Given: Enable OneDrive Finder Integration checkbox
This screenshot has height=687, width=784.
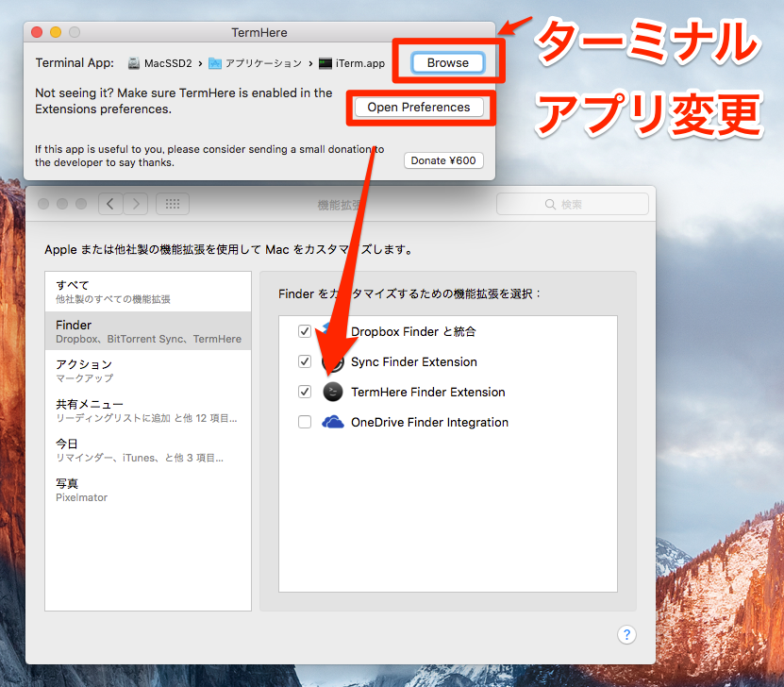Looking at the screenshot, I should (x=305, y=422).
